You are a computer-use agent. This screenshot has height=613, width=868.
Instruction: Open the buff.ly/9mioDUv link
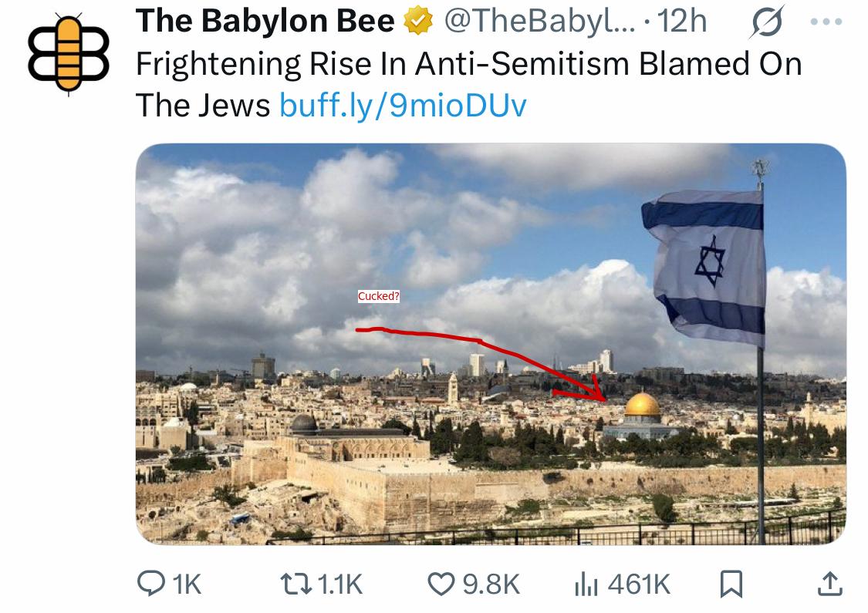click(403, 105)
